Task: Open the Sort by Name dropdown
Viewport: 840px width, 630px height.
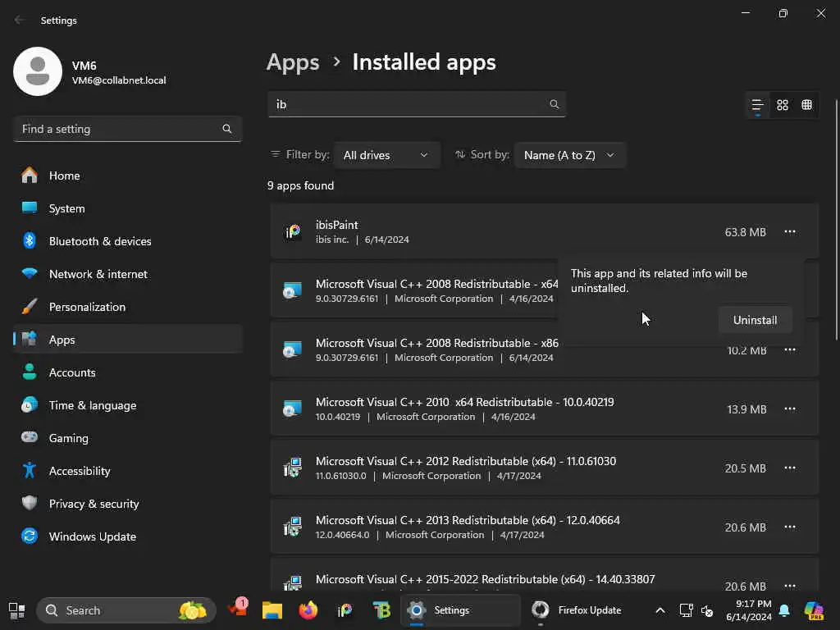Action: 569,155
